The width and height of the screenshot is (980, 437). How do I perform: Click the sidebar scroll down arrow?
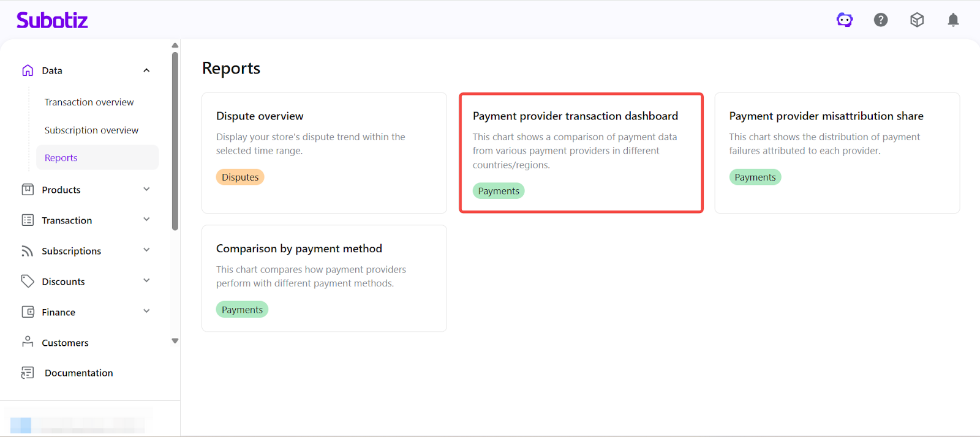175,341
